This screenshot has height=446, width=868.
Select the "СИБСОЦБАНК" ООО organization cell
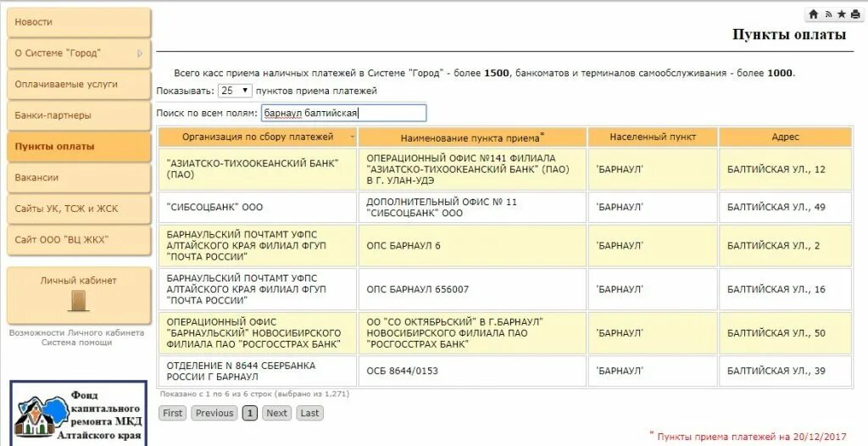(258, 207)
